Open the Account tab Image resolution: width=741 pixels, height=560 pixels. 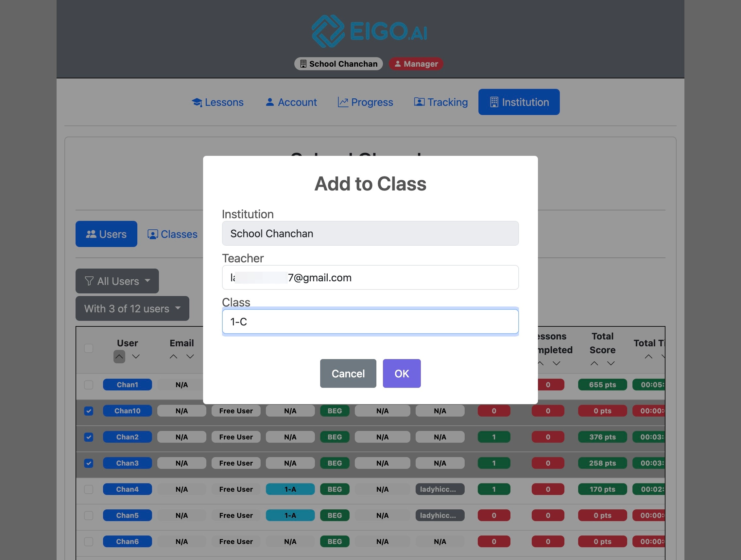[x=291, y=102]
